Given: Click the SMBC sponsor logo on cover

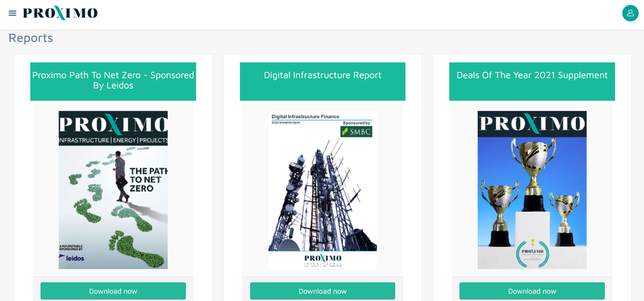Looking at the screenshot, I should tap(355, 131).
